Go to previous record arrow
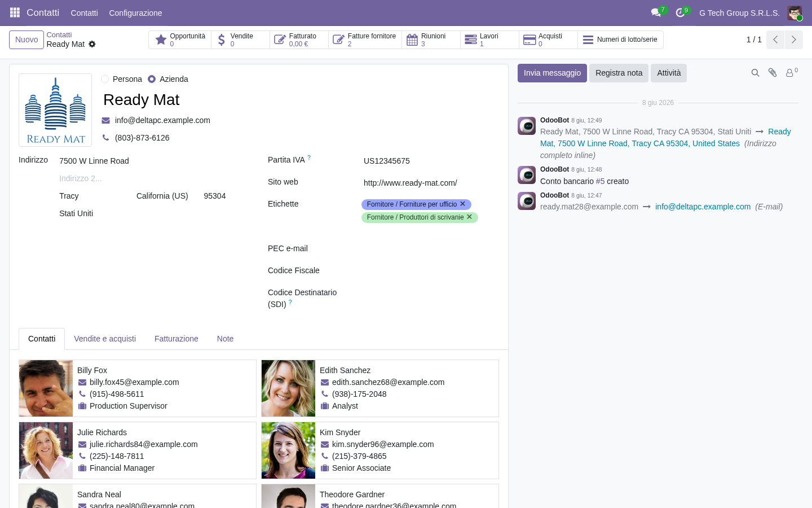 point(775,40)
